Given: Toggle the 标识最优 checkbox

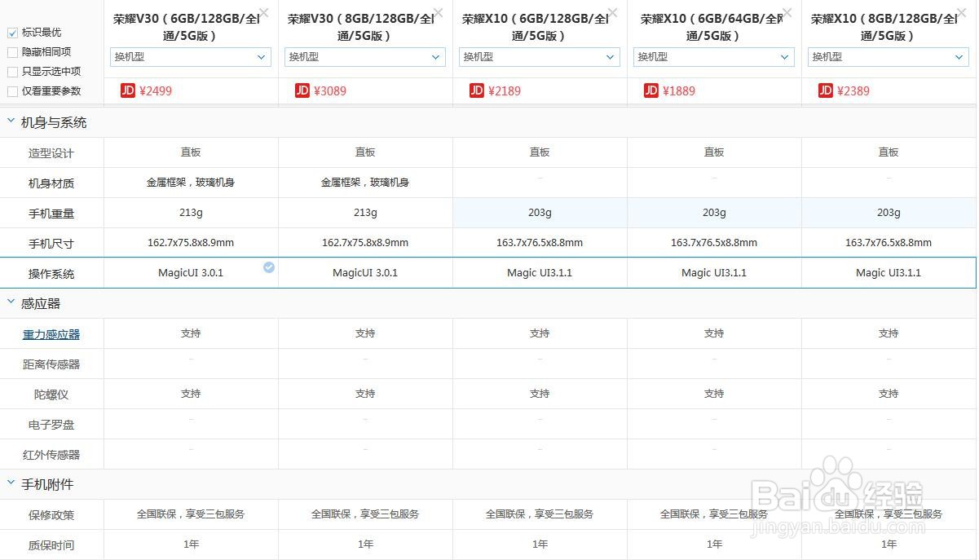Looking at the screenshot, I should pos(12,33).
